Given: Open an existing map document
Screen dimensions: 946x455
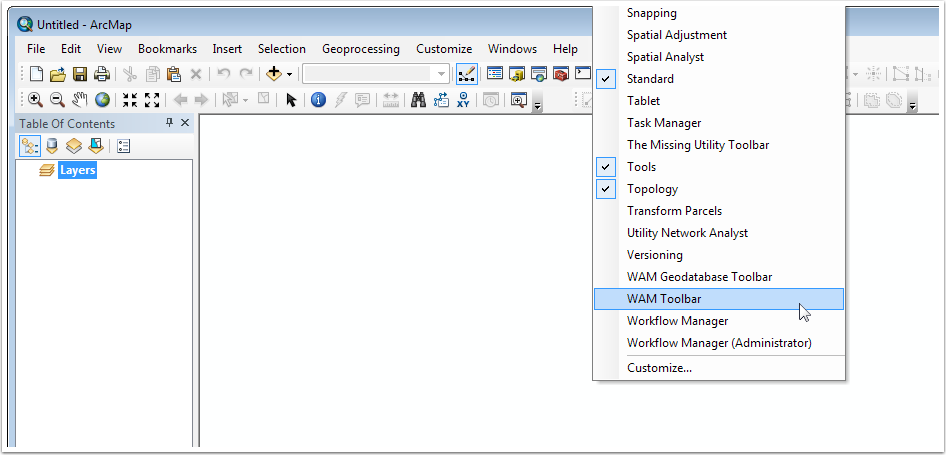Looking at the screenshot, I should pos(58,74).
